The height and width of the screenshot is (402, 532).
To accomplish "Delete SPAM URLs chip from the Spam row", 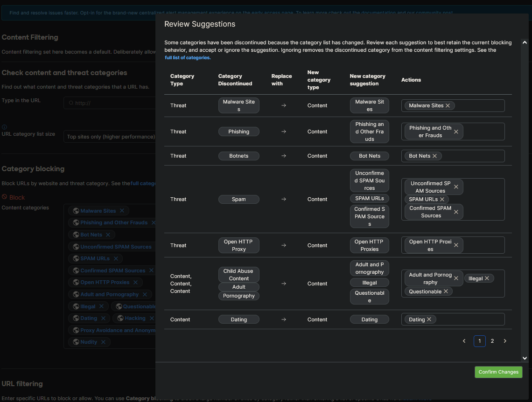I will (443, 199).
